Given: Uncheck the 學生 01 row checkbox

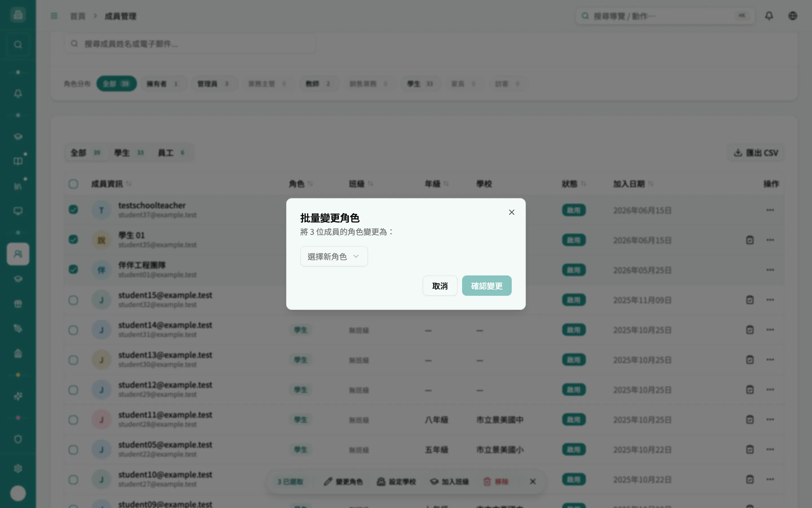Looking at the screenshot, I should (x=73, y=240).
